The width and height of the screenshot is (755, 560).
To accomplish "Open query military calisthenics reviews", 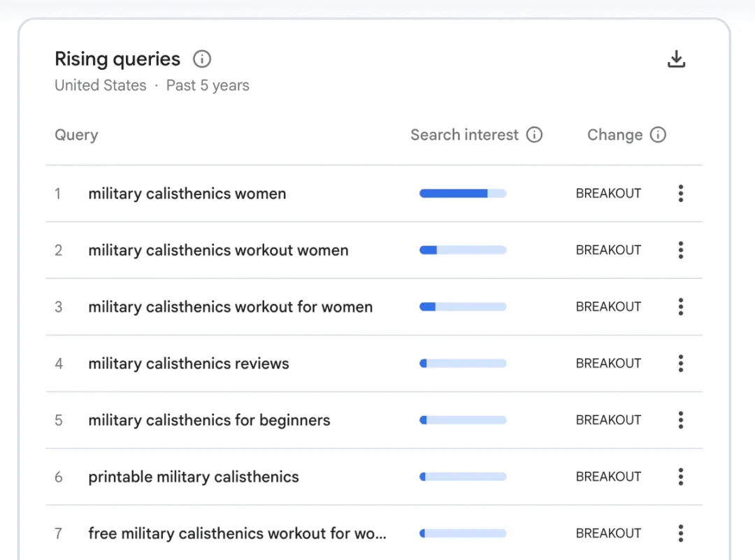I will tap(189, 364).
